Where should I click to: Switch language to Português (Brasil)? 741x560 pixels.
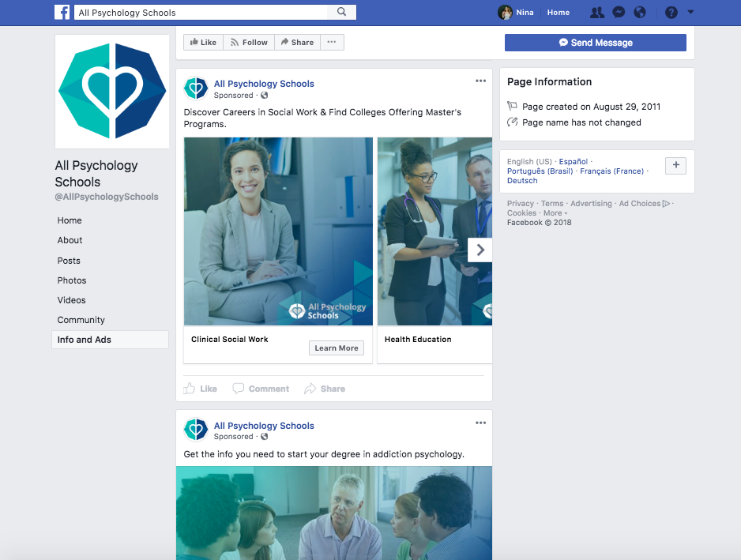point(540,171)
